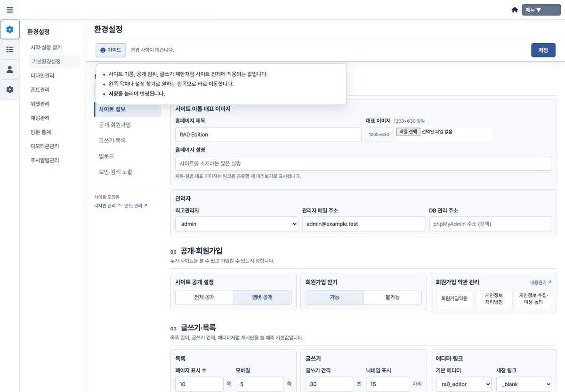Click the 글쓰기 간격 field
The image size is (565, 392).
tap(330, 384)
